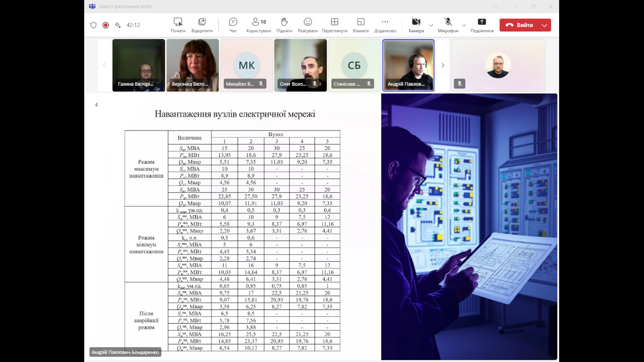This screenshot has height=362, width=644.
Task: Open dropdown next to Вийти button
Action: point(544,25)
